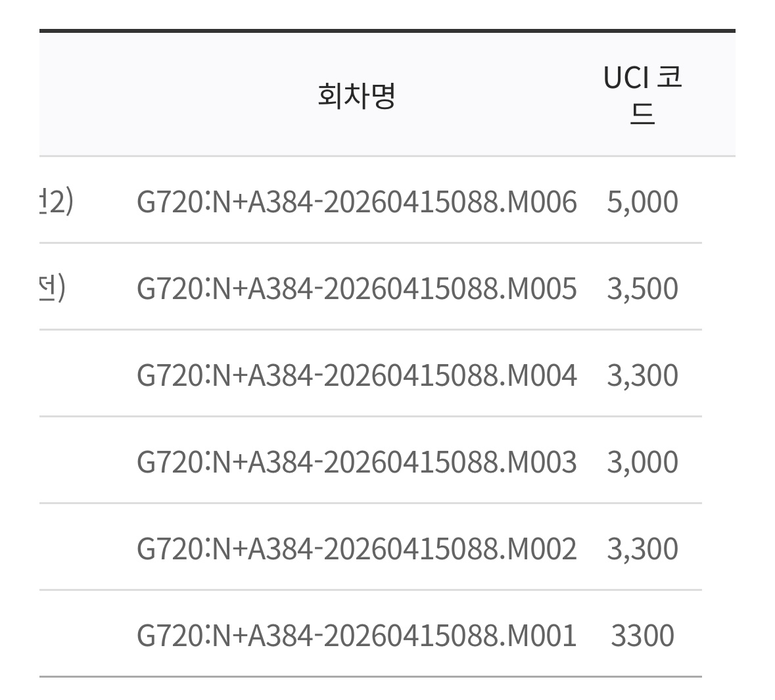Select the 3,500 value cell

coord(642,289)
